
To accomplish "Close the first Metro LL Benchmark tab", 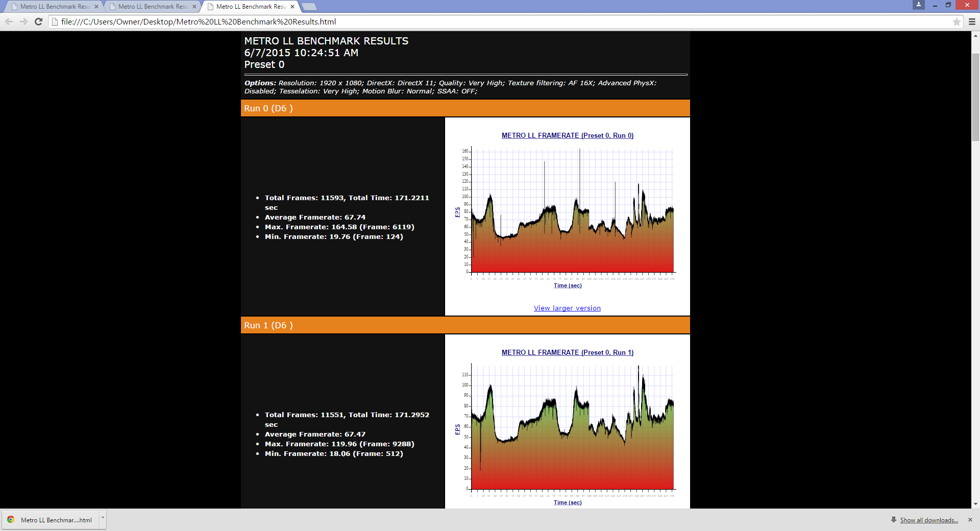I will [x=96, y=7].
